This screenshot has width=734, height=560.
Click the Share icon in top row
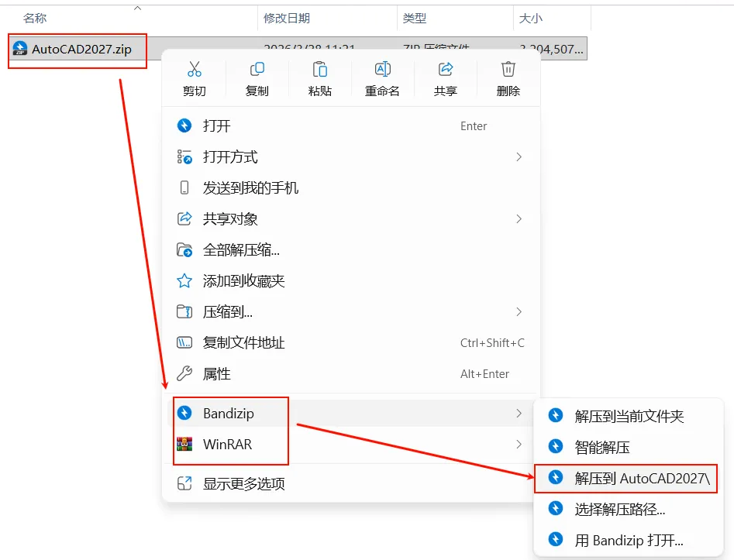tap(445, 69)
